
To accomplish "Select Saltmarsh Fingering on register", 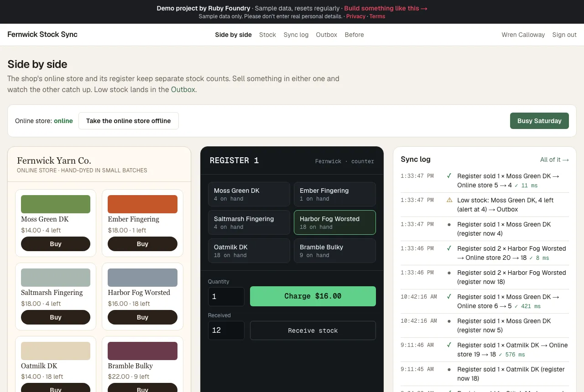I will pos(249,222).
